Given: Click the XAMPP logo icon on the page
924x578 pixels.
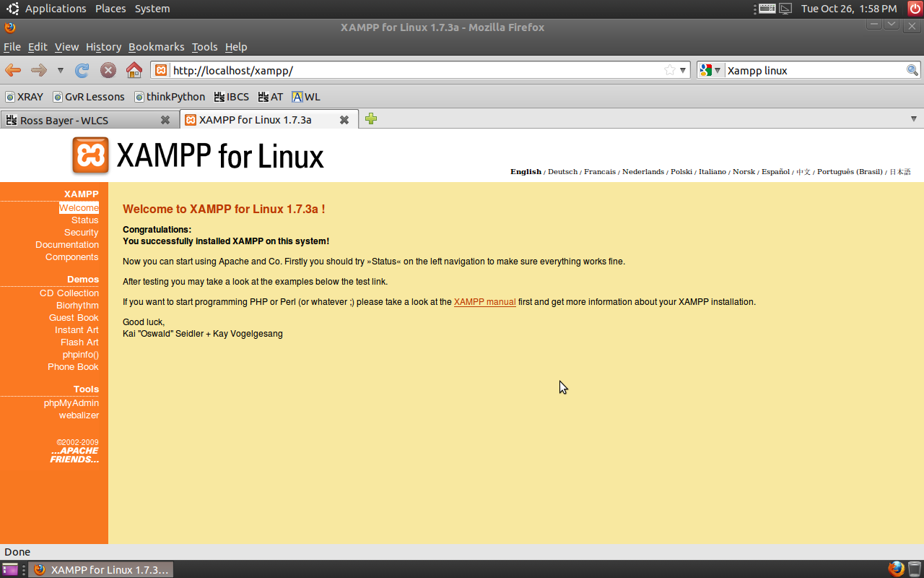Looking at the screenshot, I should tap(90, 155).
